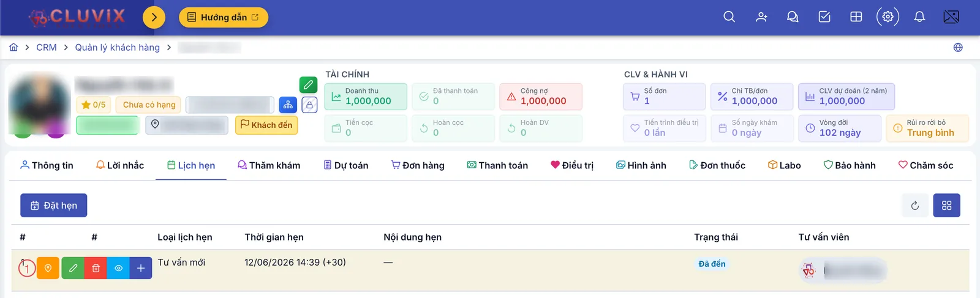Click the Hoàn DV card
980x298 pixels.
[541, 128]
